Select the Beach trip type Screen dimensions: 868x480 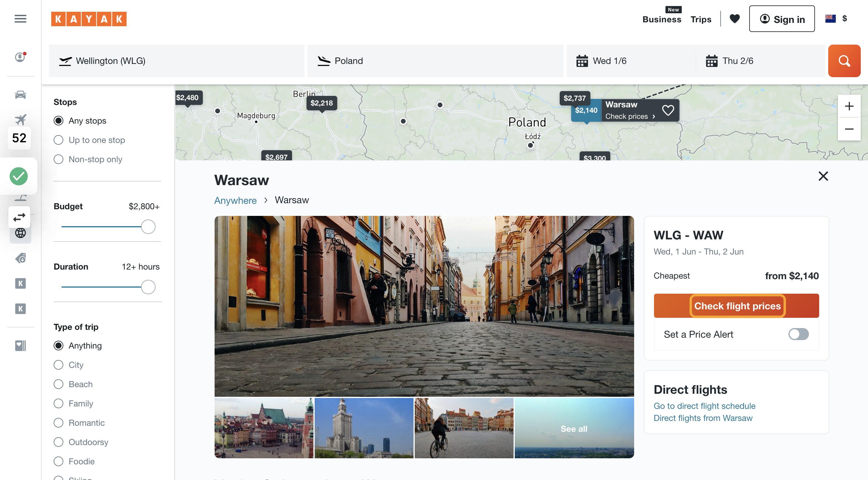point(58,384)
